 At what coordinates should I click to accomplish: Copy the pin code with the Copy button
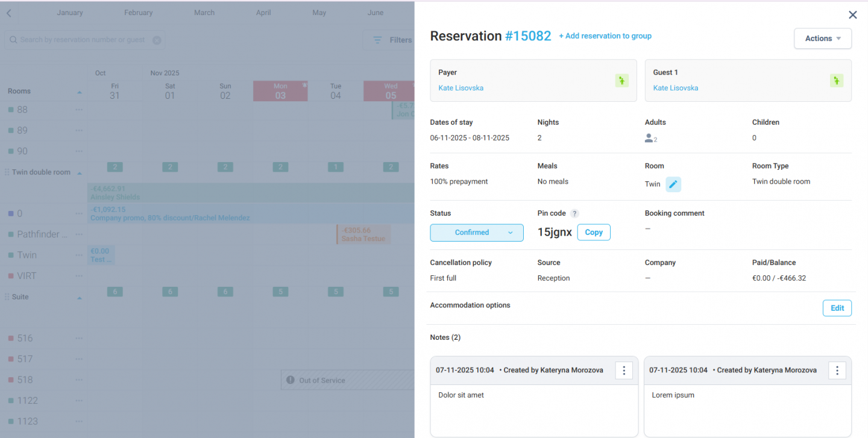pos(593,232)
